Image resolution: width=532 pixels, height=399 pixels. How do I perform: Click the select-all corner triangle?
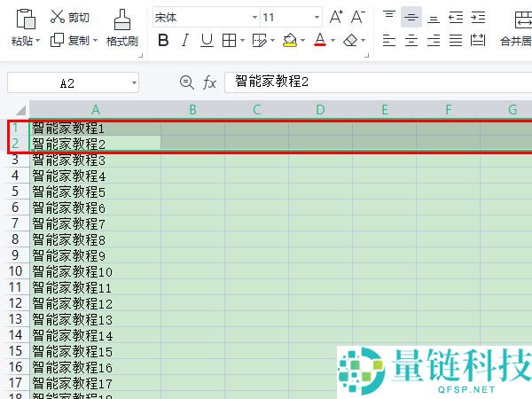tap(20, 110)
